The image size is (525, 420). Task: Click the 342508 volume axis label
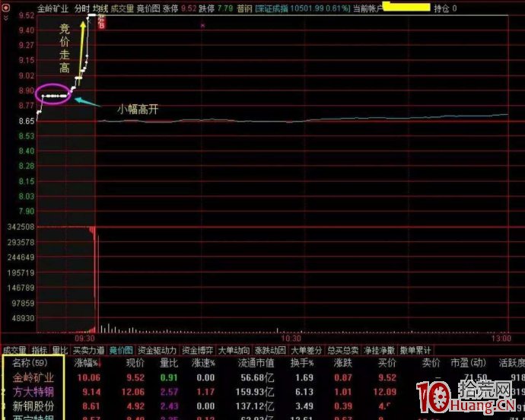click(21, 227)
